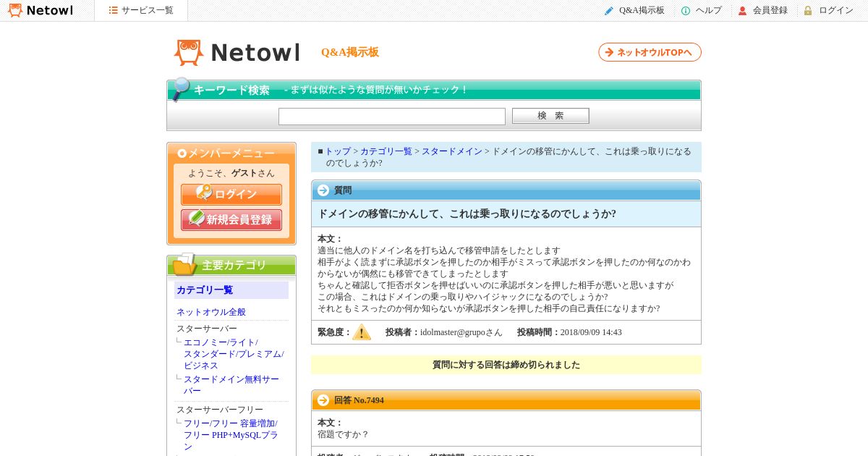Click the Netowl owl logo in top bar
The image size is (868, 456).
[41, 10]
